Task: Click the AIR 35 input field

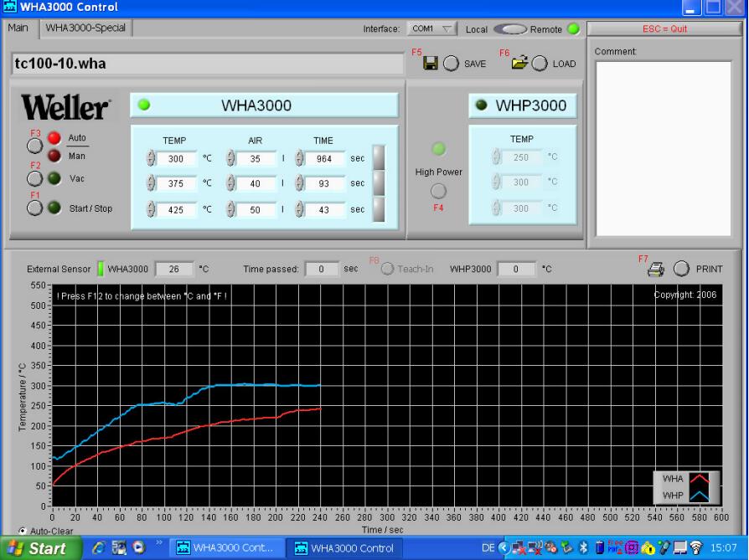Action: [x=256, y=158]
